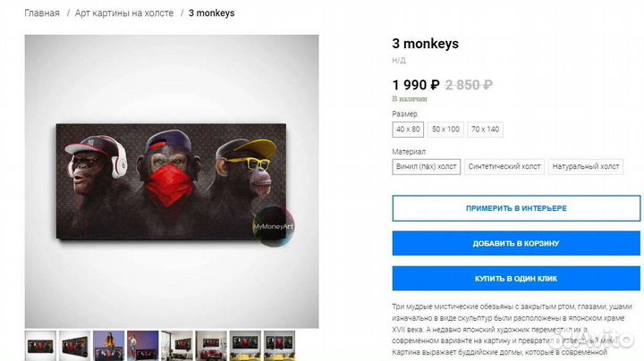Open third thumbnail with woman in yellow

(108, 346)
